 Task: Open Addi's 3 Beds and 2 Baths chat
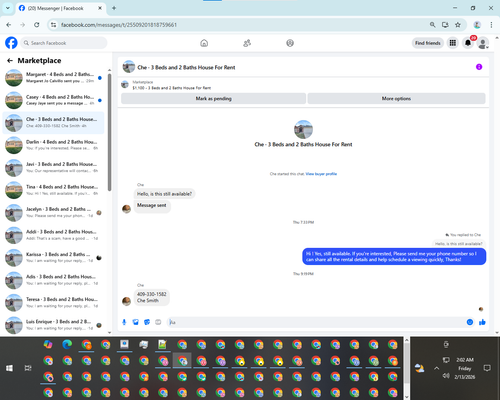click(x=53, y=235)
